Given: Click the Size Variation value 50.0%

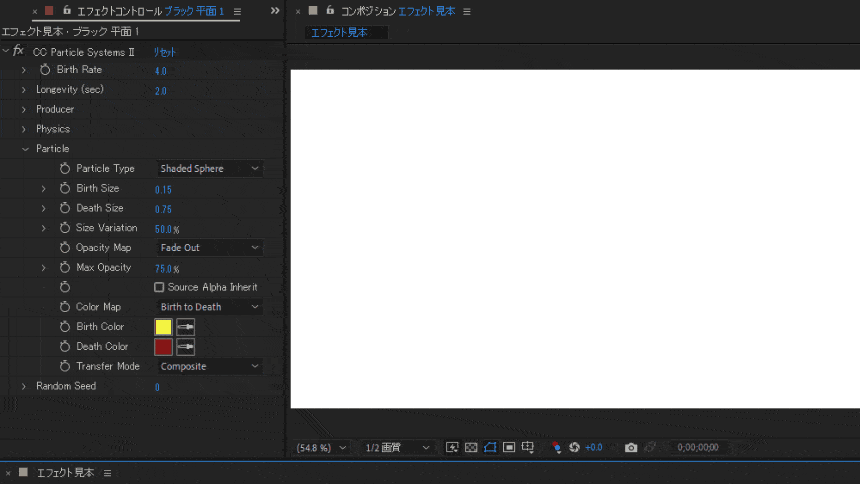Looking at the screenshot, I should [x=167, y=229].
